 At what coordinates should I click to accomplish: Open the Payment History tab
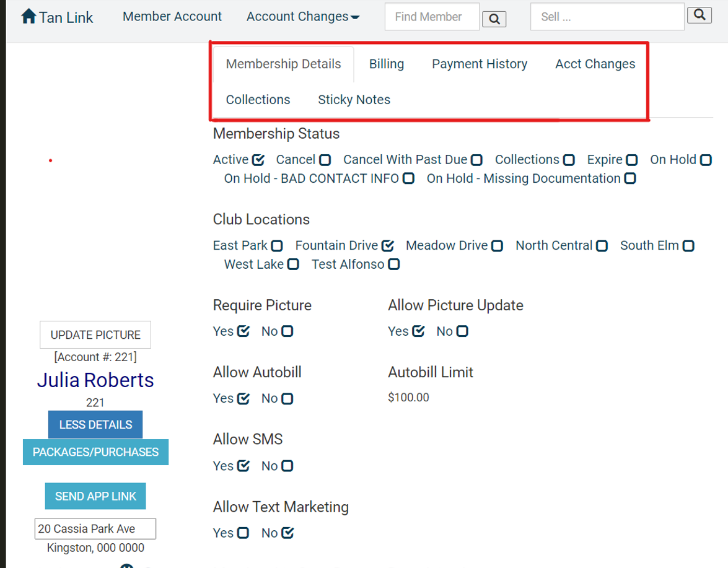click(x=480, y=64)
